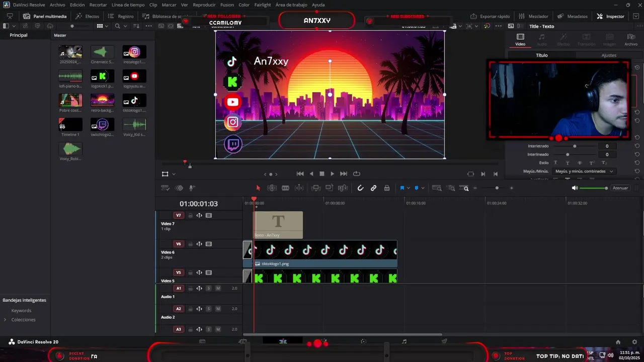Viewport: 644px width, 362px height.
Task: Select the Keywords smart bin
Action: 21,311
